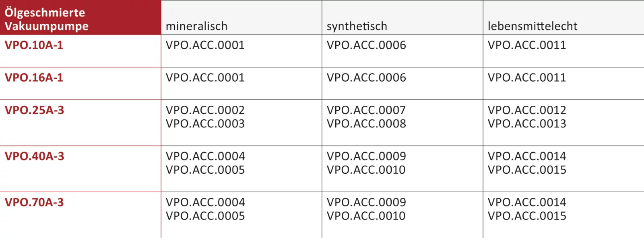Click the VPO.ACC.0008 part number
The height and width of the screenshot is (238, 644).
[366, 124]
